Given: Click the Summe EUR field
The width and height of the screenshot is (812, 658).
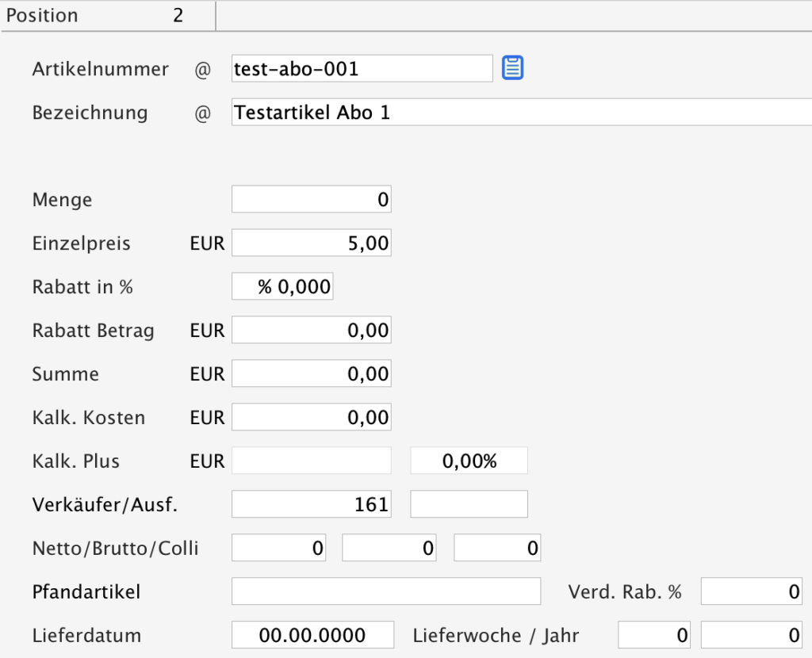Looking at the screenshot, I should pos(311,374).
